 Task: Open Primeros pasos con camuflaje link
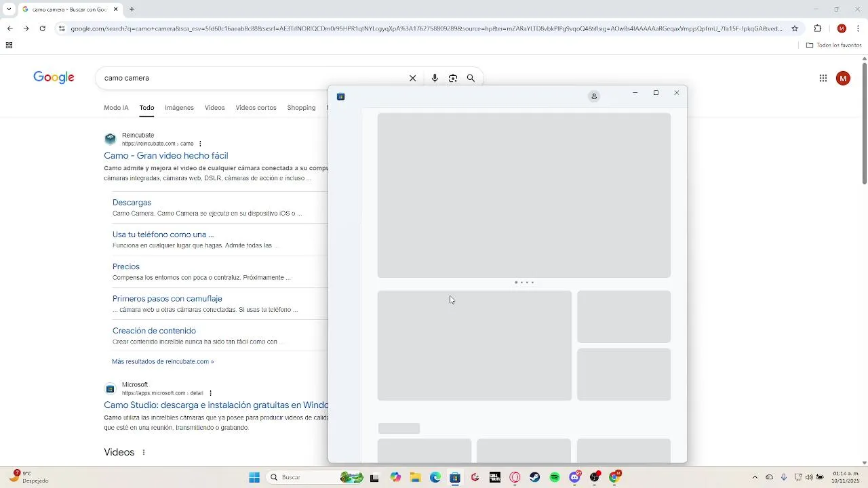point(167,298)
